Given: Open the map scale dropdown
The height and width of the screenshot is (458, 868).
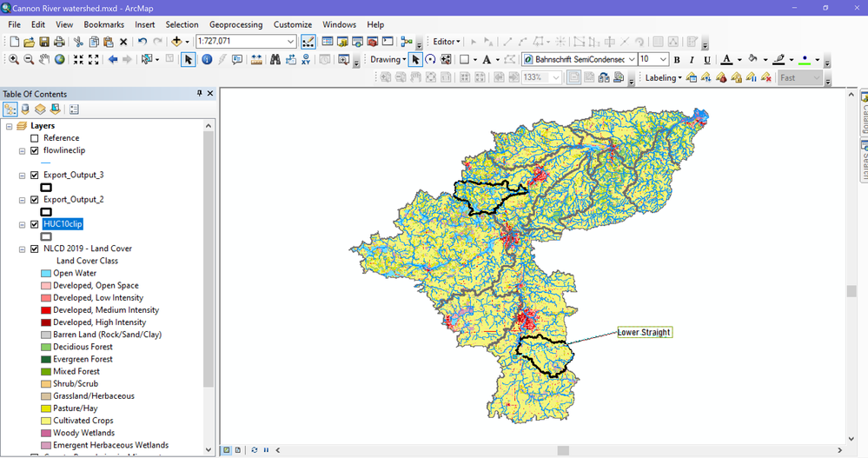Looking at the screenshot, I should click(x=290, y=42).
